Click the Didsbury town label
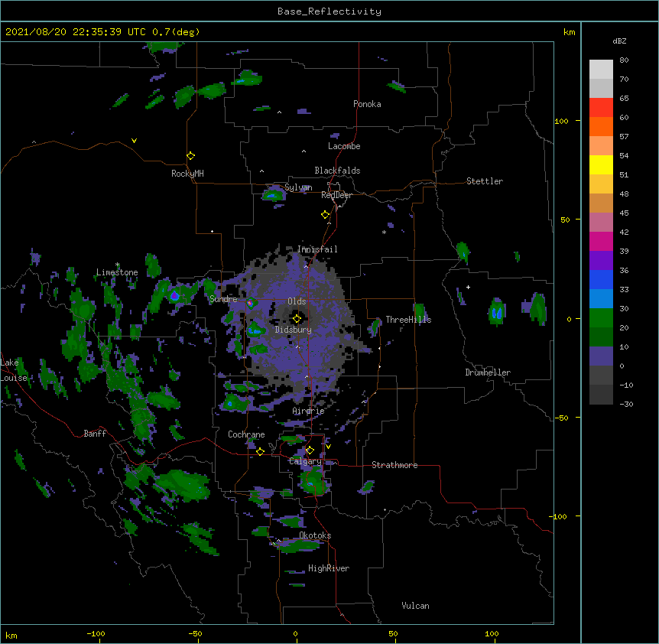Viewport: 659px width, 644px height. (x=294, y=330)
